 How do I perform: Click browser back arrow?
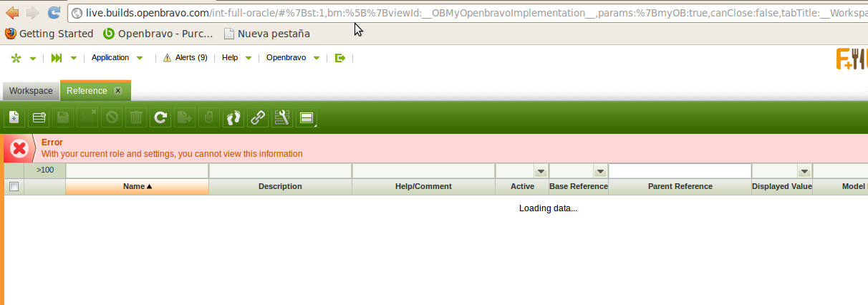pos(12,12)
